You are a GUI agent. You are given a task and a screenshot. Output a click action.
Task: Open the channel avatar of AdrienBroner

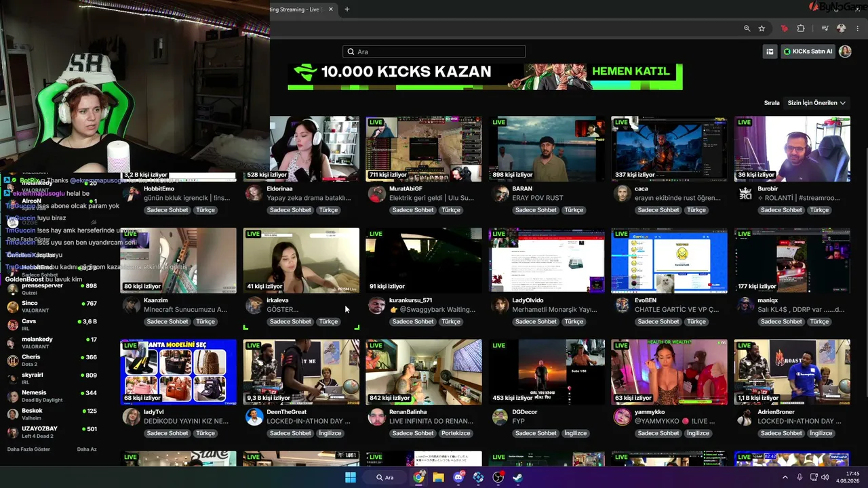tap(745, 417)
